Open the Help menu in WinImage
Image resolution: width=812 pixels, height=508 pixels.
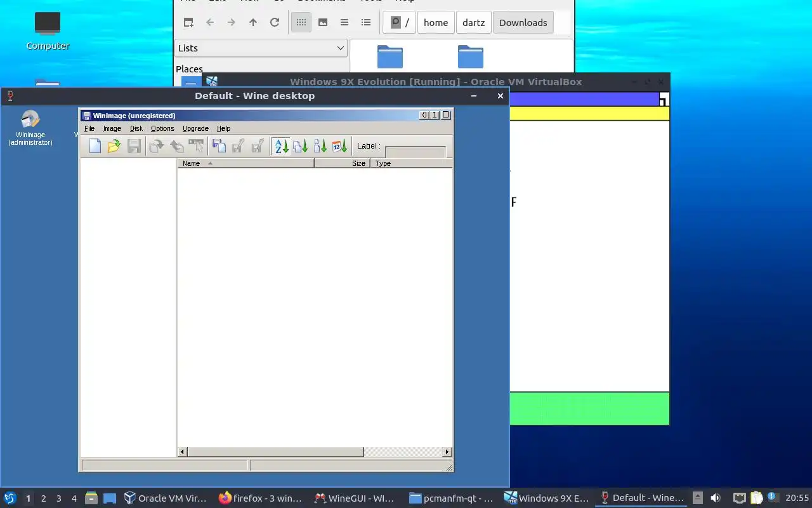coord(223,128)
